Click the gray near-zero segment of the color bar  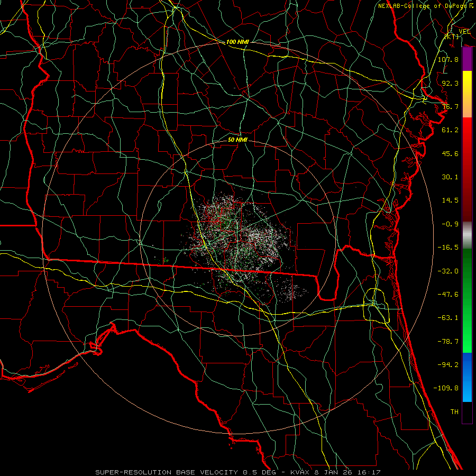pyautogui.click(x=467, y=235)
